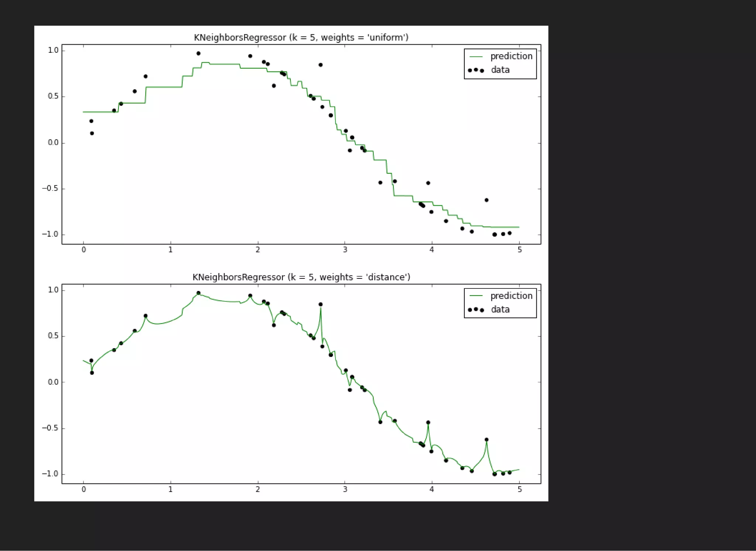
Task: Click y-axis label −1.0 on bottom plot
Action: (50, 474)
